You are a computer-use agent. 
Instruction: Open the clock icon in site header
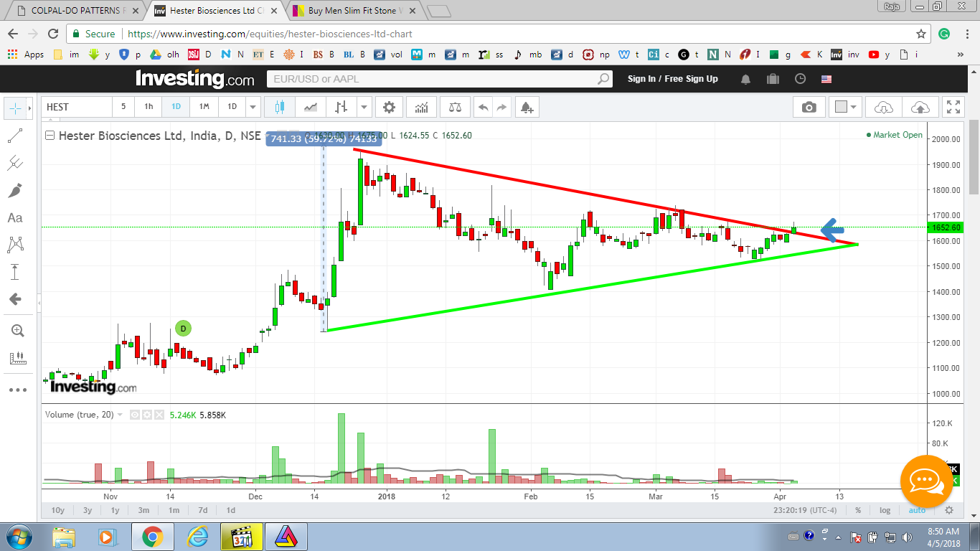(800, 79)
